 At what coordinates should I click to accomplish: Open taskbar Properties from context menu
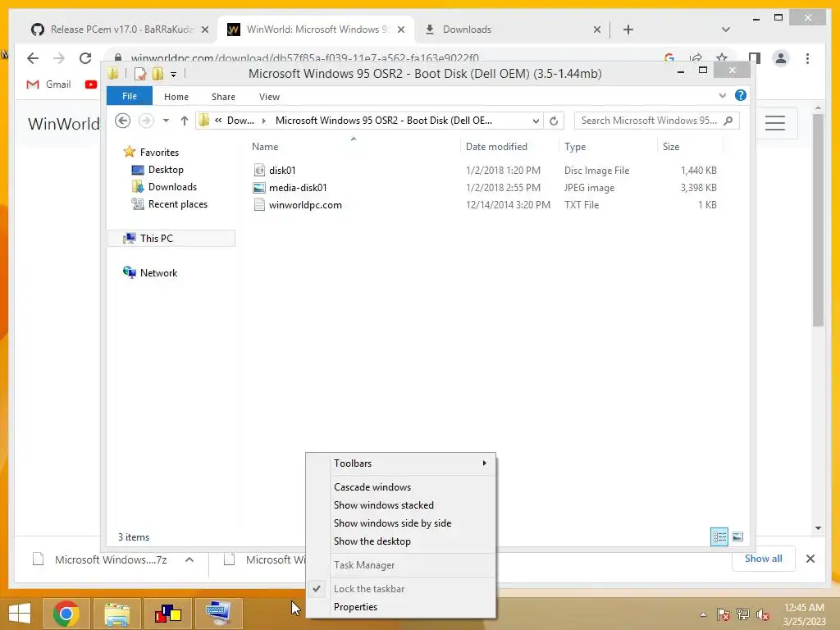[x=400, y=607]
